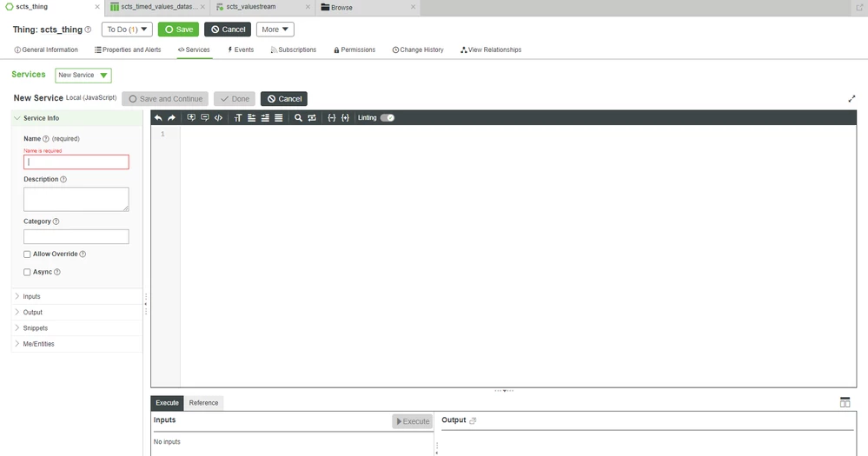Open the View Relationships tab
This screenshot has width=868, height=456.
click(491, 50)
